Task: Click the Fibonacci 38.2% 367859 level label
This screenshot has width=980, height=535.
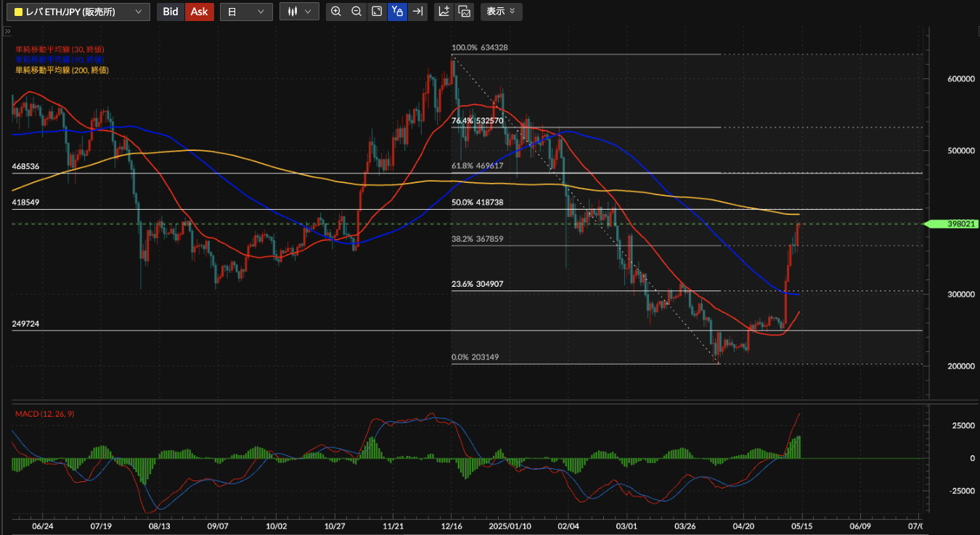Action: [478, 239]
